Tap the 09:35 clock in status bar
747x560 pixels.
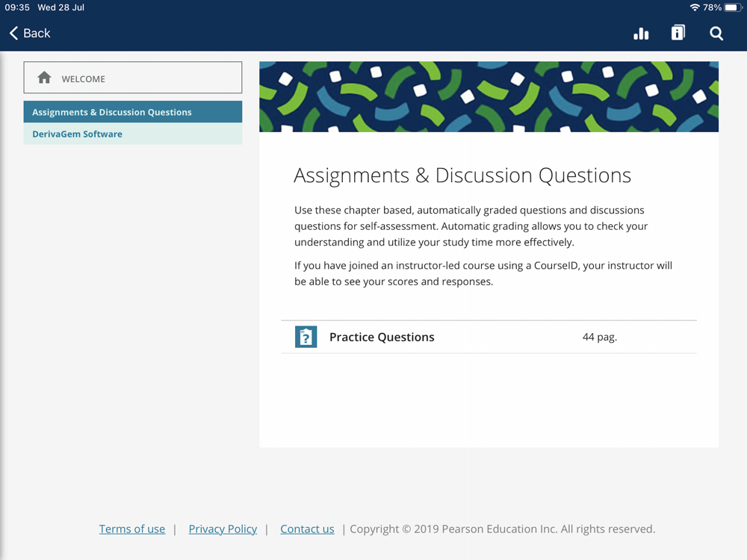click(17, 7)
